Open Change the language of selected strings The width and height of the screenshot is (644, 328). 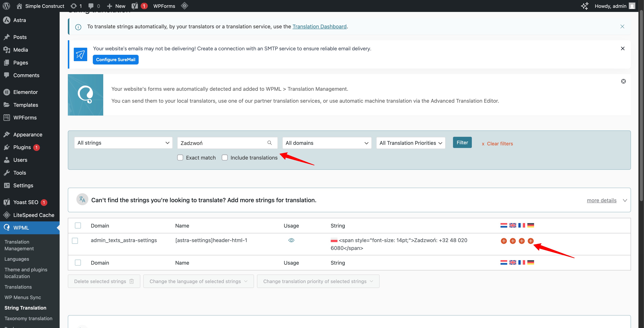pos(198,281)
